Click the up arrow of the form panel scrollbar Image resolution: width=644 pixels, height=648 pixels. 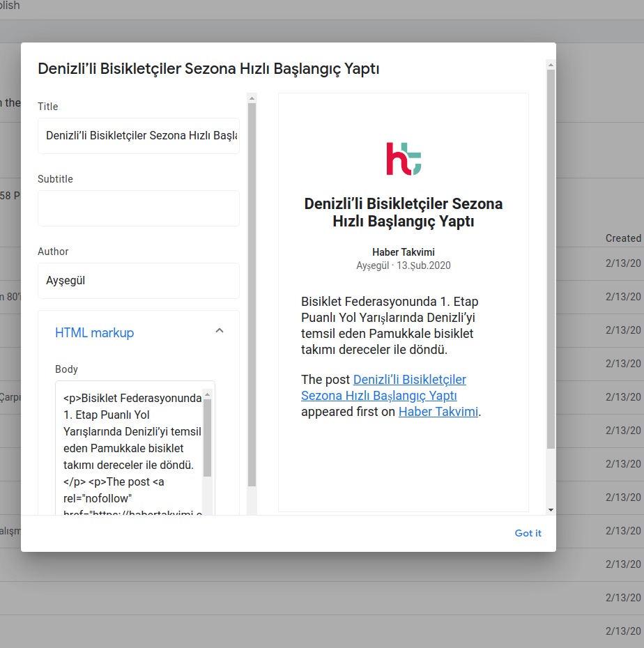point(252,98)
